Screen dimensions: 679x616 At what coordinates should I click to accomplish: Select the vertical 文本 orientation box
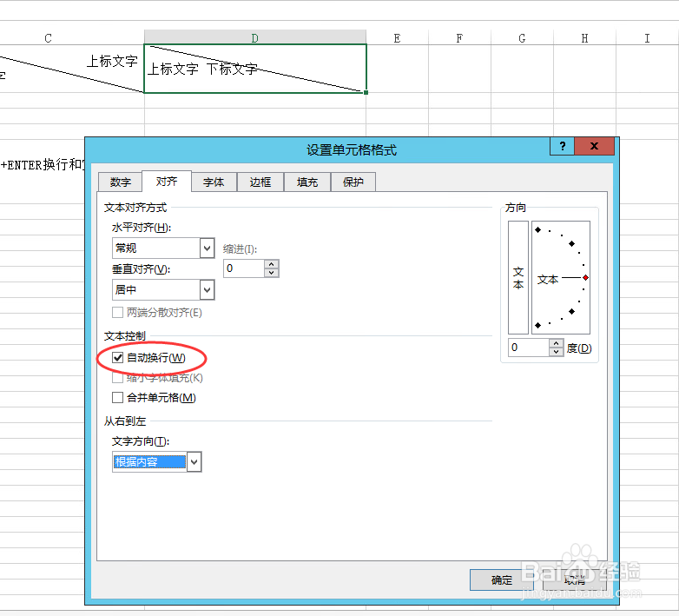click(518, 278)
